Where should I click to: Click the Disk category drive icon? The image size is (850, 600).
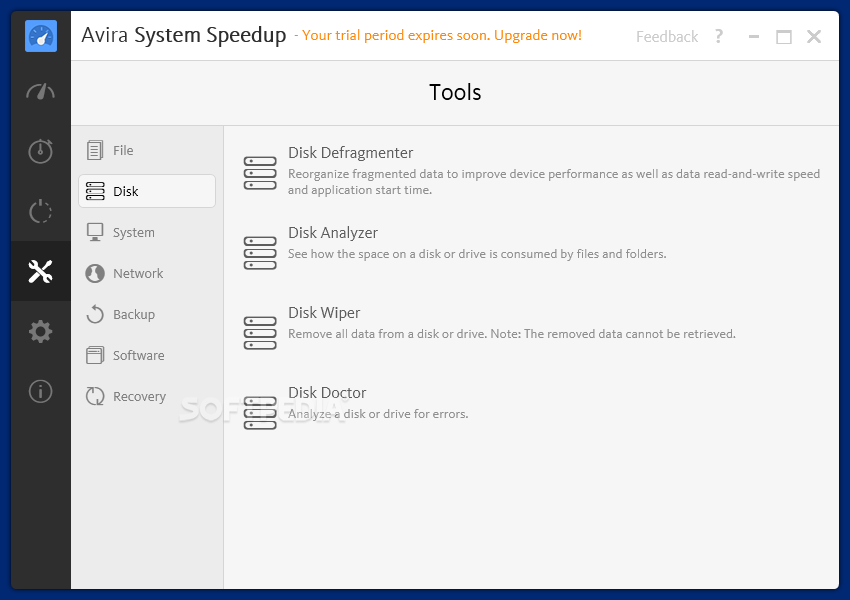(95, 191)
